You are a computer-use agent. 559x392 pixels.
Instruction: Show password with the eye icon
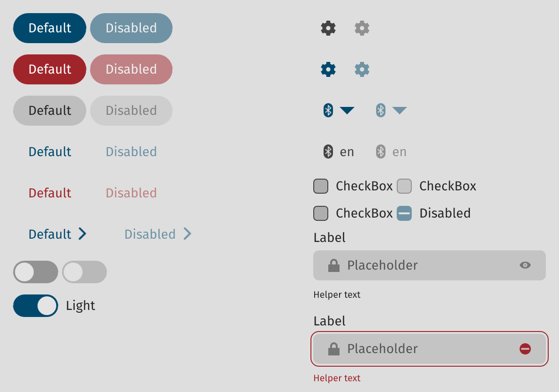coord(525,265)
